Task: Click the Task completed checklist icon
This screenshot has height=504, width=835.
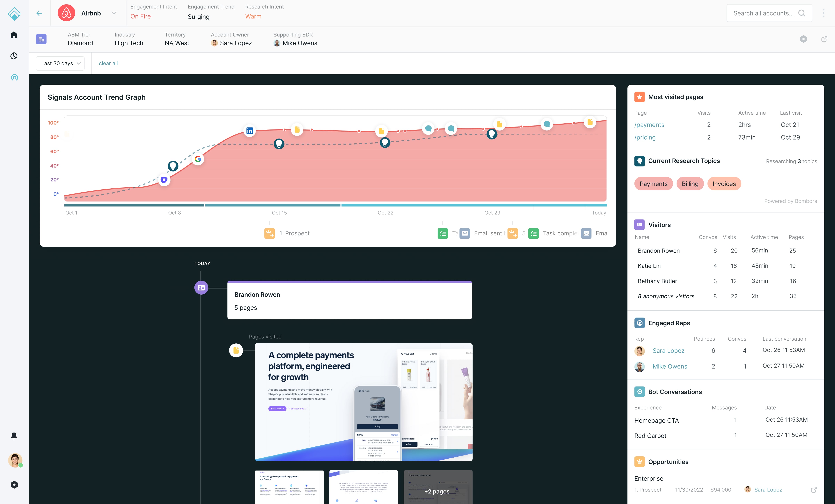Action: click(x=533, y=233)
